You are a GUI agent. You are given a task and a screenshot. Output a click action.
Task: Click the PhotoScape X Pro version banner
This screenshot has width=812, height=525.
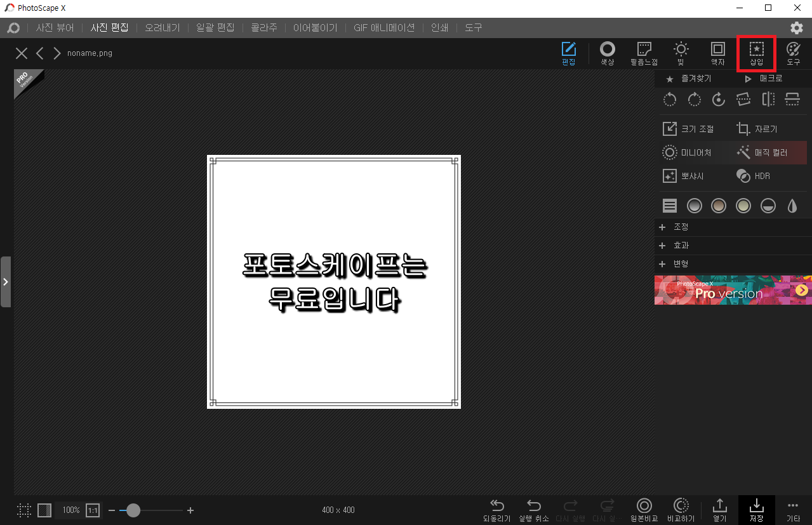(733, 290)
